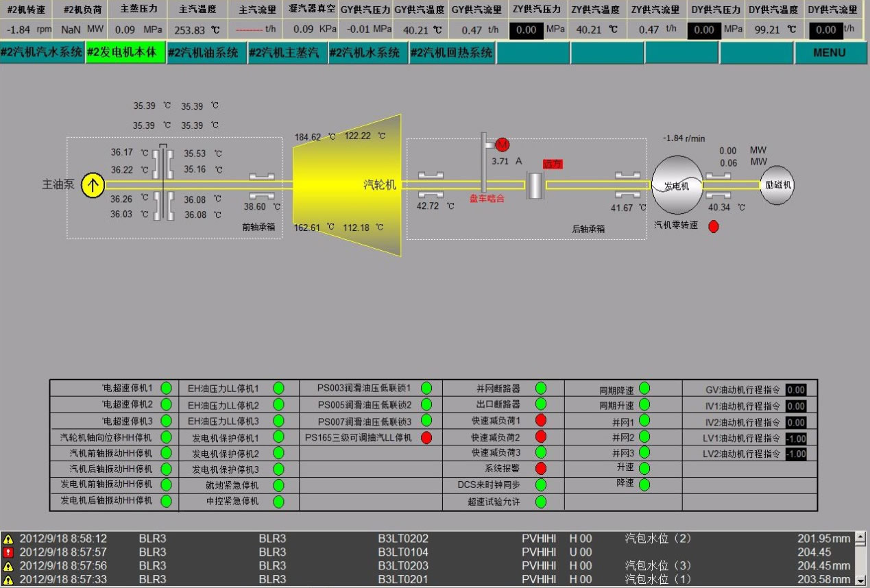
Task: Click the 发电机 generator symbol
Action: [677, 185]
